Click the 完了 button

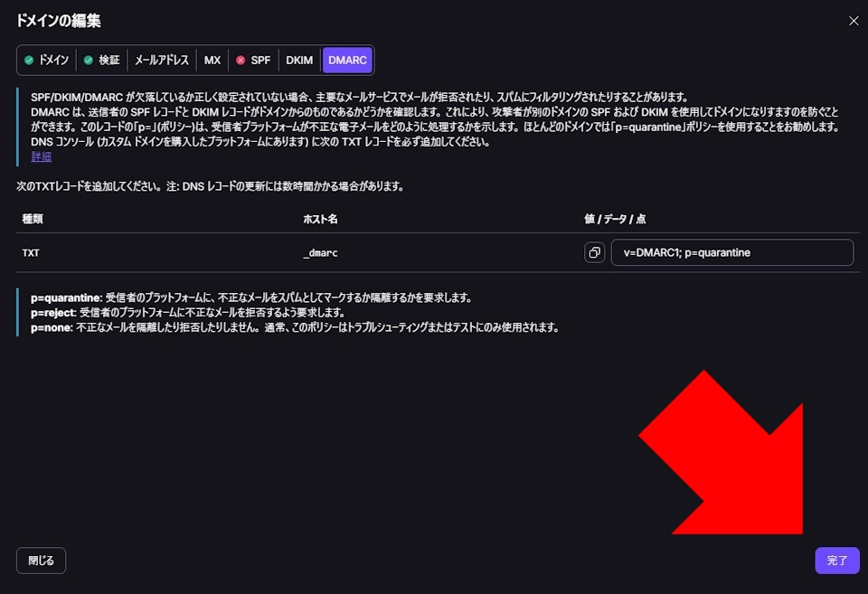pyautogui.click(x=836, y=561)
